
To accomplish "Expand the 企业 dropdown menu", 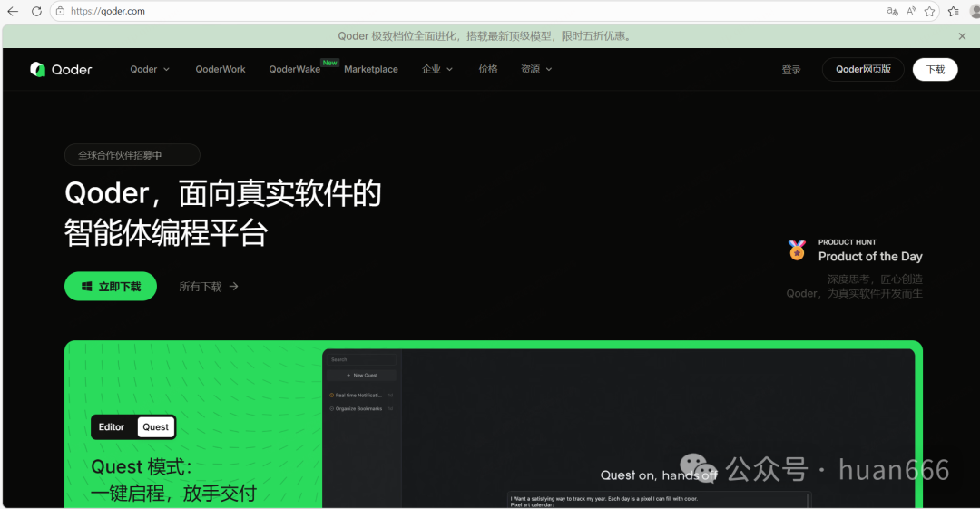I will (x=436, y=69).
